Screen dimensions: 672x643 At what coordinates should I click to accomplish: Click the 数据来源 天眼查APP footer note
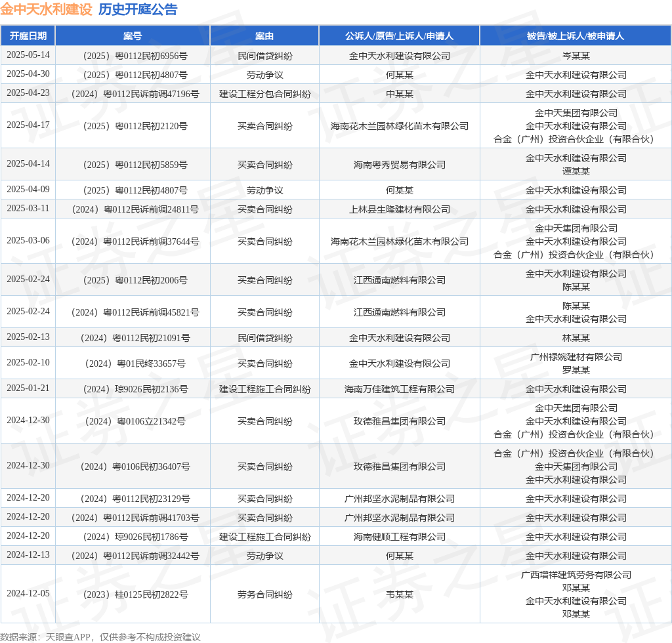[x=100, y=637]
